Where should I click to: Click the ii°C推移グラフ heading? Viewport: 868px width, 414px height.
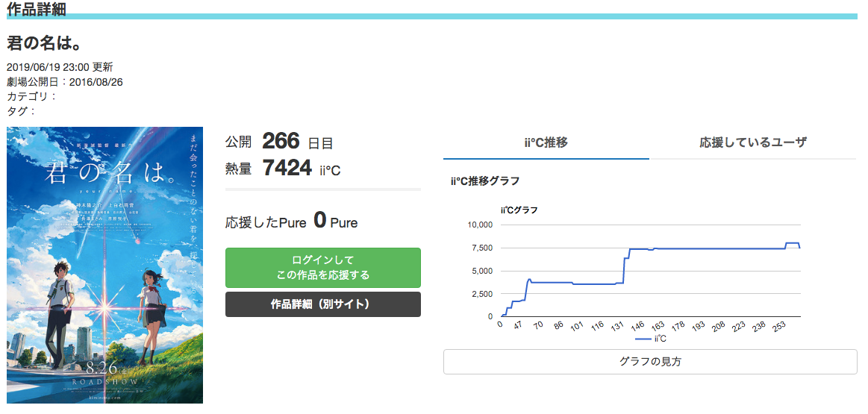pos(485,181)
